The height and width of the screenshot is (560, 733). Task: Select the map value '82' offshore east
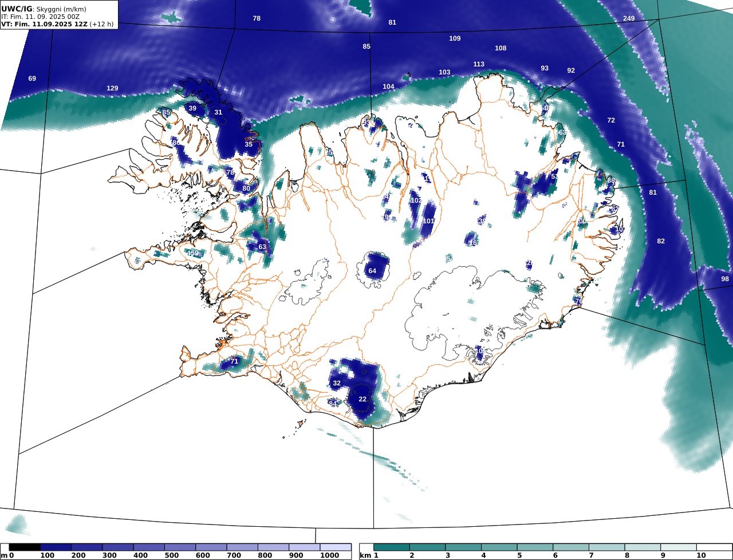[661, 241]
